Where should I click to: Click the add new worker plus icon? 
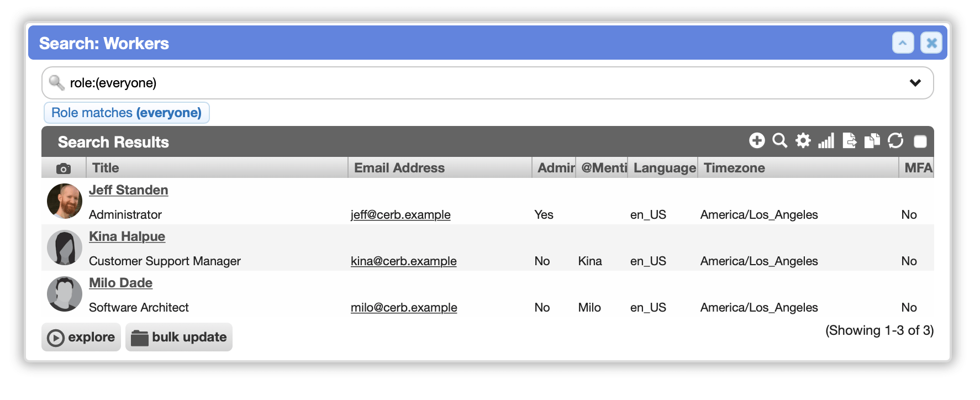coord(757,141)
